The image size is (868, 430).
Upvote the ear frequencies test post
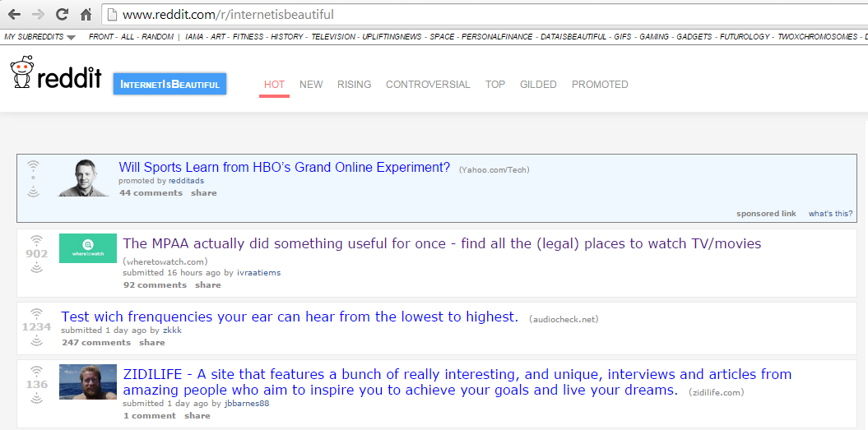click(x=36, y=313)
